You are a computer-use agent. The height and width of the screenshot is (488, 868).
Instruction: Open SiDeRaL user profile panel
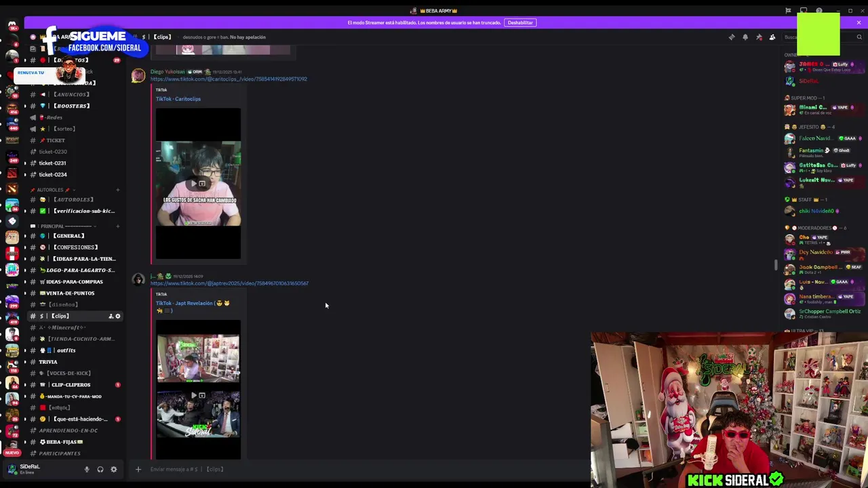coord(42,469)
